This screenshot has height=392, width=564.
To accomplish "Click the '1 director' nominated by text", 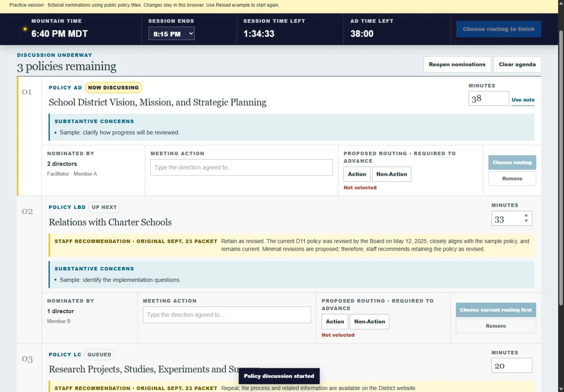I will click(61, 311).
